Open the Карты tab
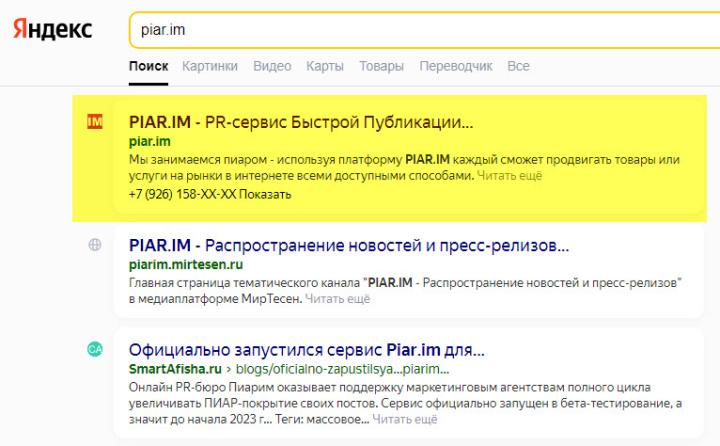This screenshot has width=720, height=446. [325, 66]
